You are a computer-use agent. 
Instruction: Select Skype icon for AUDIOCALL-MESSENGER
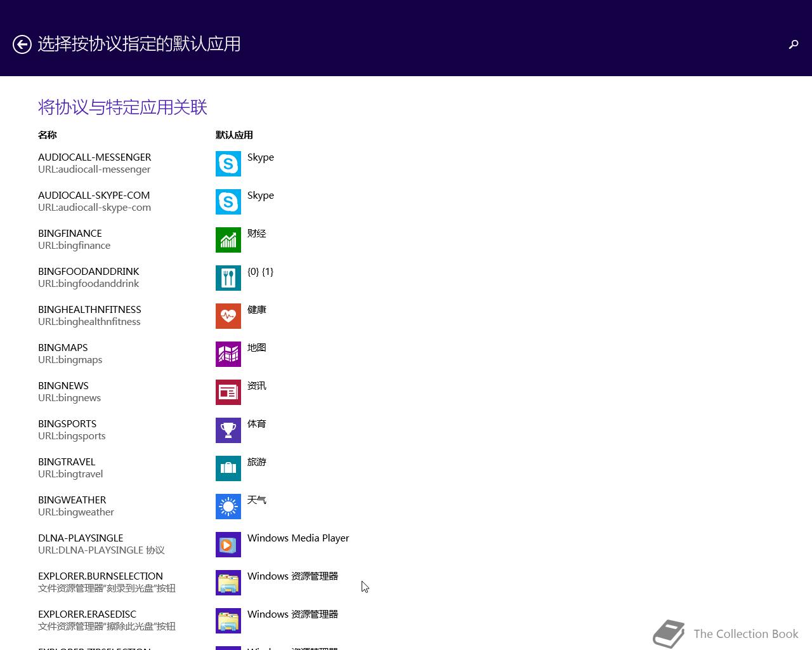[x=228, y=164]
